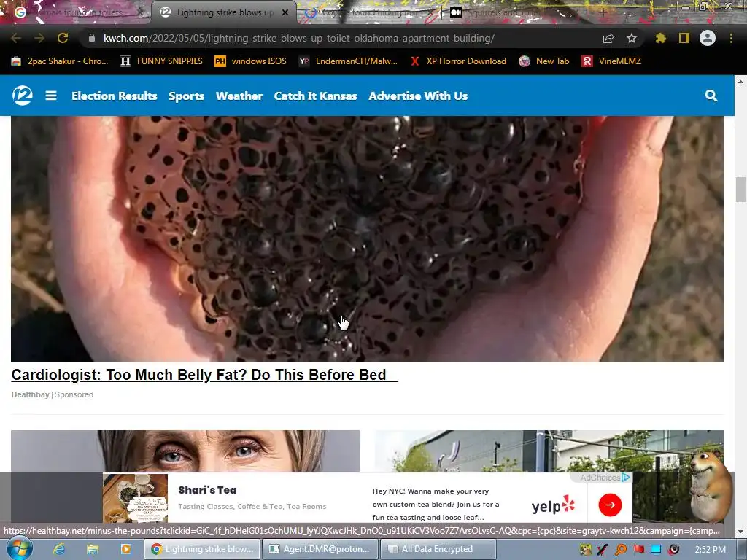Reload the page with refresh icon

pos(63,38)
